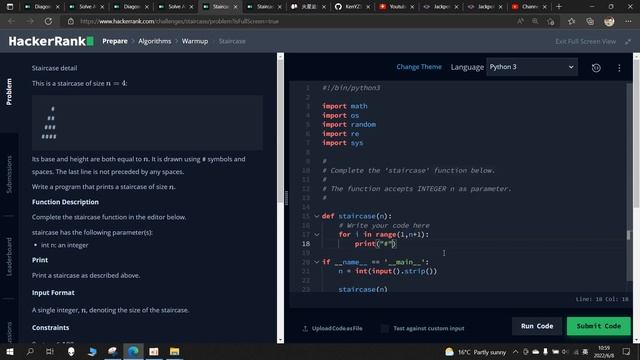Click the Input Format heading
The image size is (640, 360).
click(x=53, y=293)
